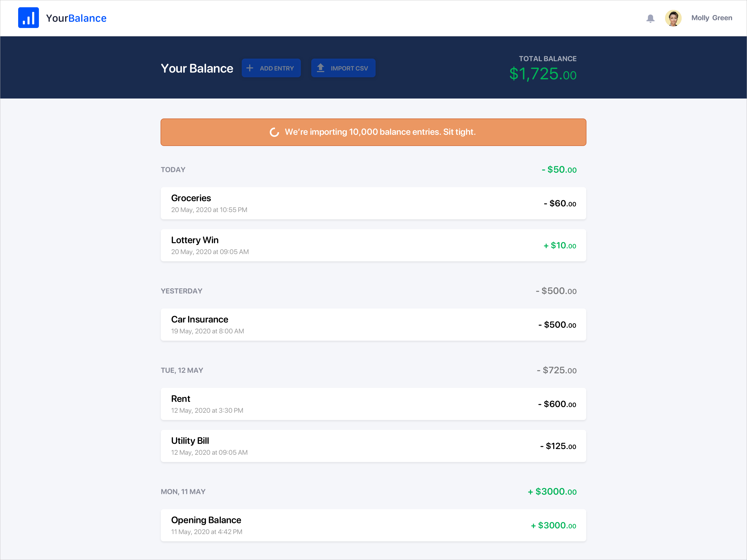Click the orange importing entries banner text
Viewport: 747px width, 560px height.
[380, 132]
